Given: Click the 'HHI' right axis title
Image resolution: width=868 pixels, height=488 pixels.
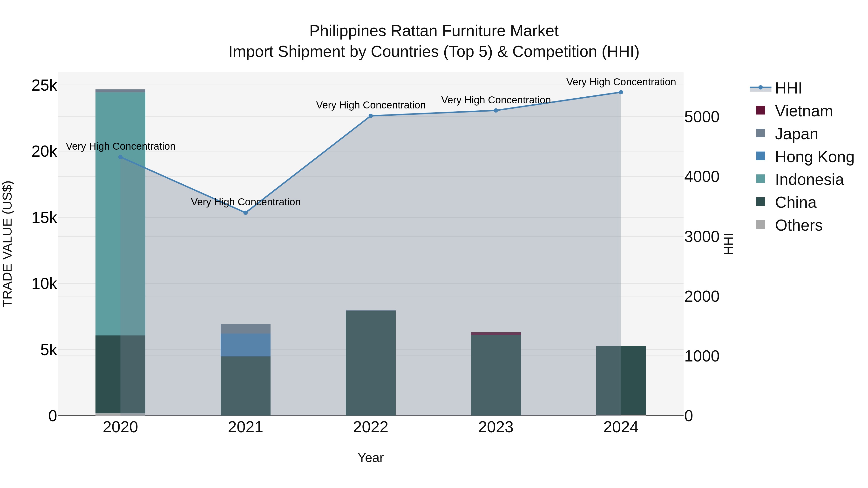Looking at the screenshot, I should coord(728,244).
